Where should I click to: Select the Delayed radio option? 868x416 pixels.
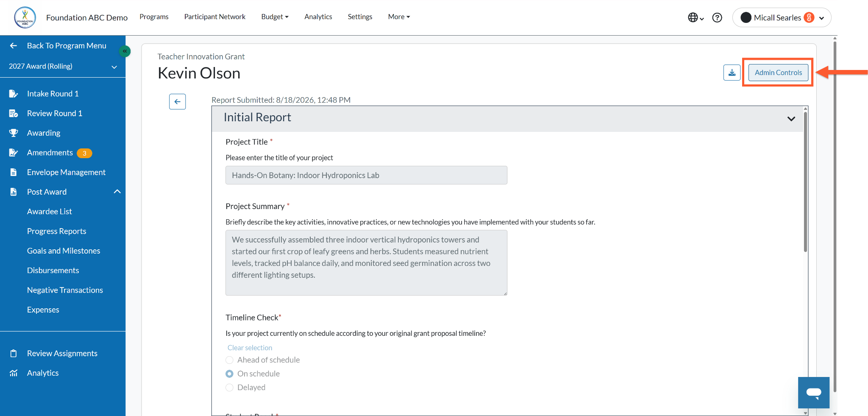point(229,387)
